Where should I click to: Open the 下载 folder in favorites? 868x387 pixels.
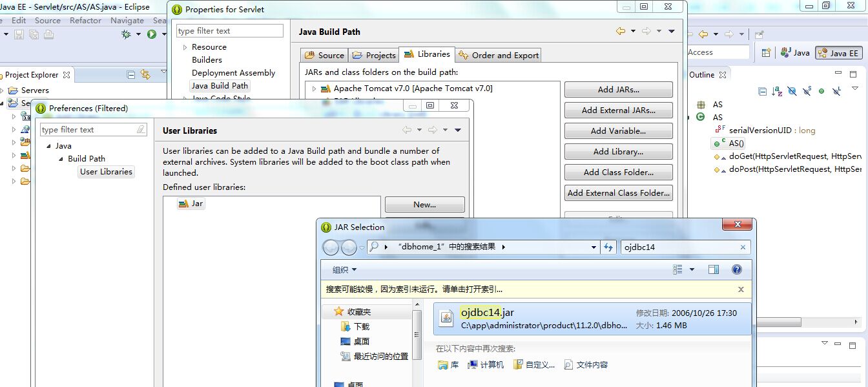coord(355,327)
